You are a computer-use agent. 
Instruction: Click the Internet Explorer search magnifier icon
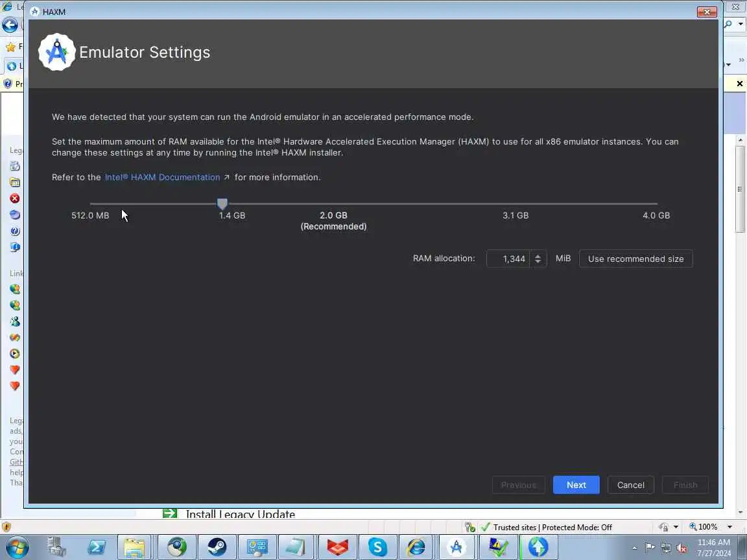pos(728,24)
